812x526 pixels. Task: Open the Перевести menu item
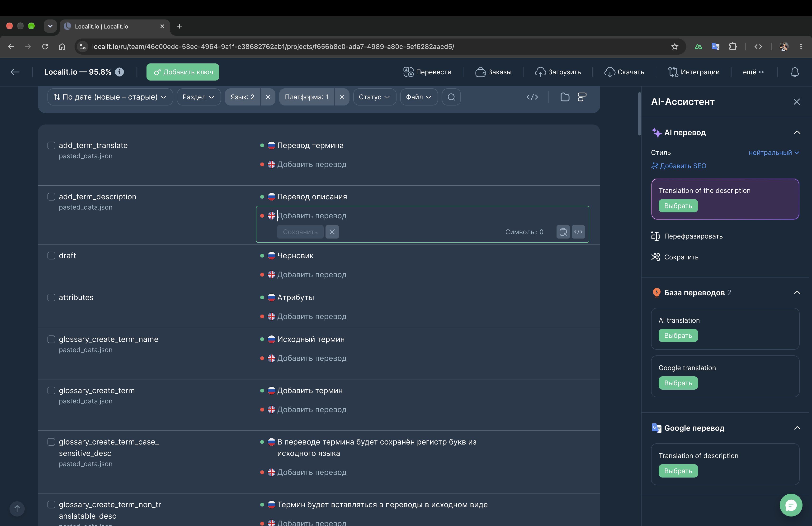(x=427, y=72)
